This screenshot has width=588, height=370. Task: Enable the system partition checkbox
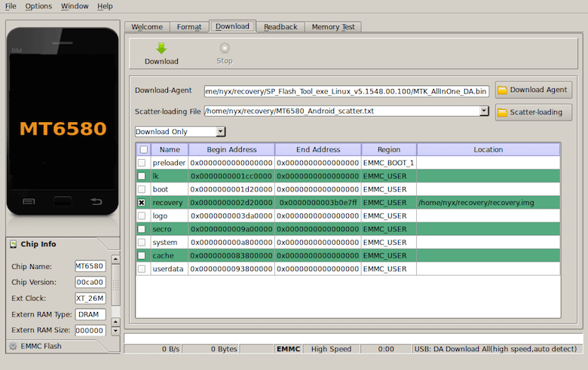[142, 242]
